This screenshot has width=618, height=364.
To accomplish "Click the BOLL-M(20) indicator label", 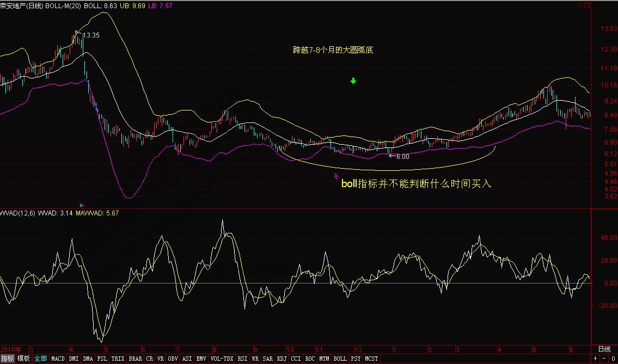I will (x=64, y=5).
